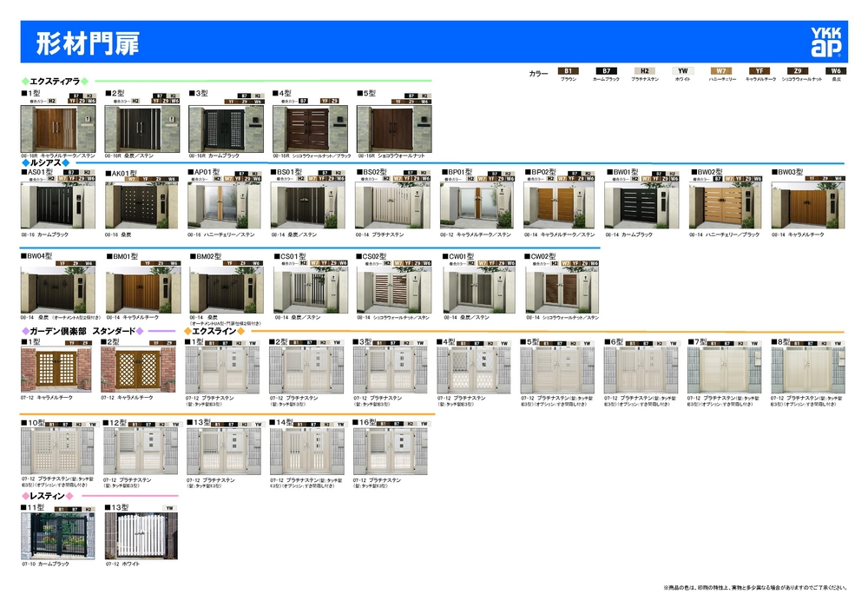Screen dimensions: 868x614
Task: View the ルシアス BM02型 gate image
Action: [227, 289]
